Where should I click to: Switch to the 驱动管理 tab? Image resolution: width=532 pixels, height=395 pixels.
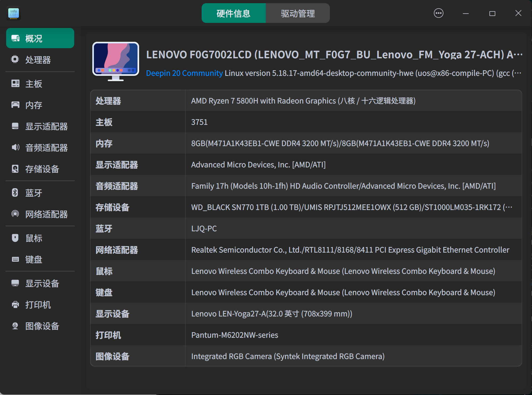pos(298,13)
